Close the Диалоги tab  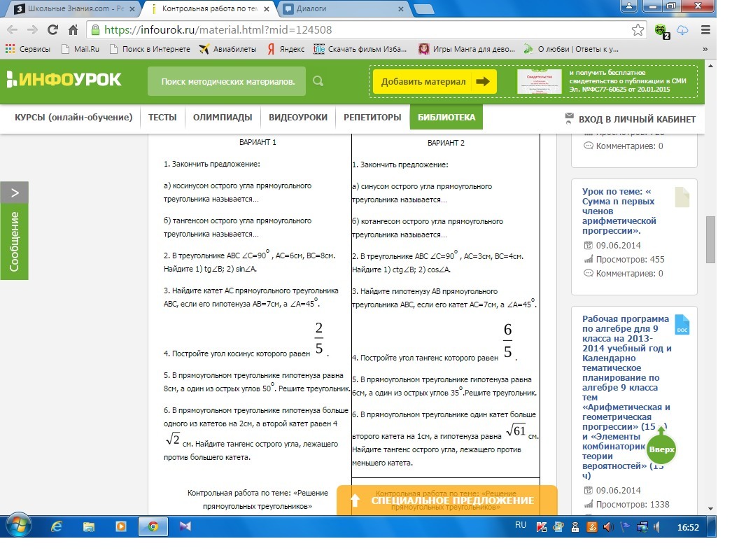point(401,8)
